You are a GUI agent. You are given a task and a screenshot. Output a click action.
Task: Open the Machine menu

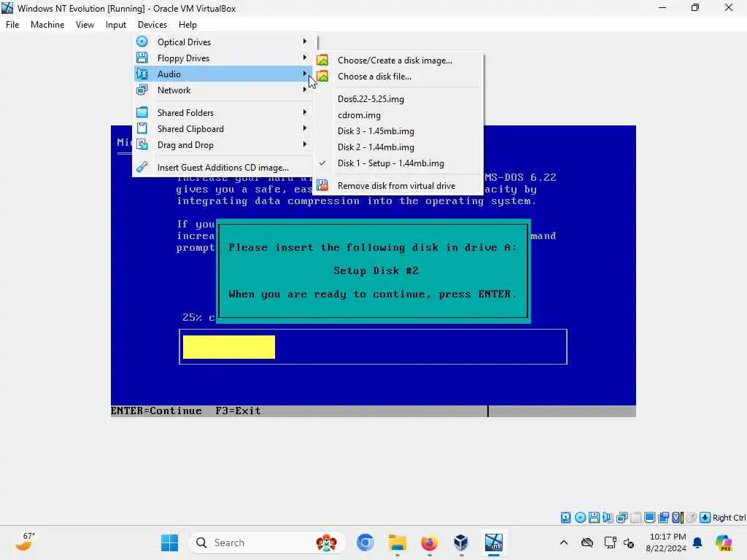[x=47, y=25]
